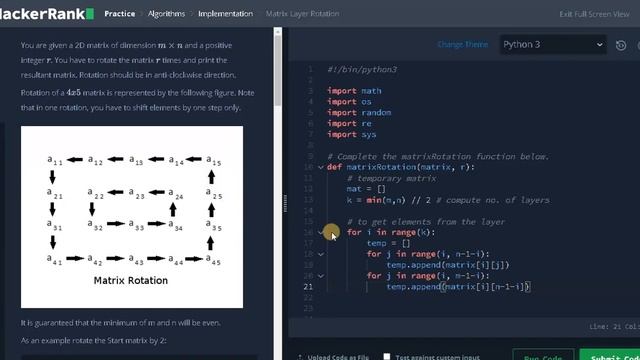The height and width of the screenshot is (360, 640).
Task: Collapse the 'for j in range(i, n-1-i)' block
Action: (321, 254)
